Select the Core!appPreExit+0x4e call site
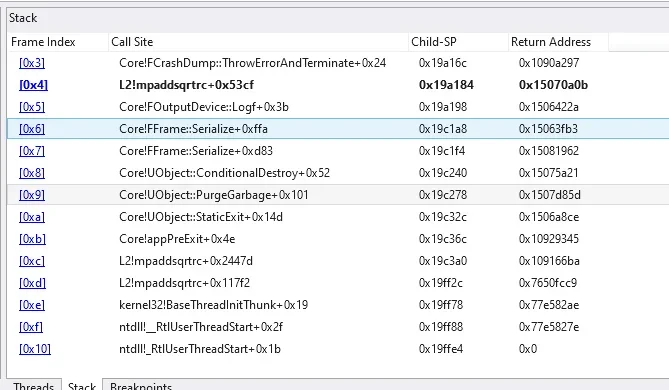This screenshot has width=669, height=390. pyautogui.click(x=177, y=239)
